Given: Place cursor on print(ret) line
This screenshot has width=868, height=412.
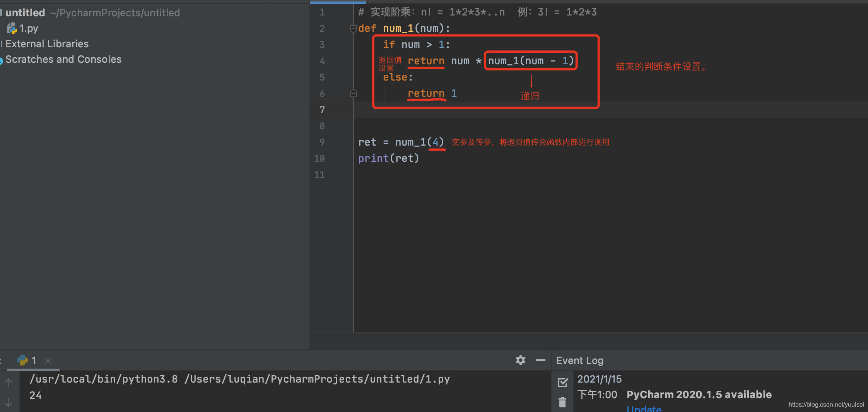Looking at the screenshot, I should pyautogui.click(x=388, y=158).
